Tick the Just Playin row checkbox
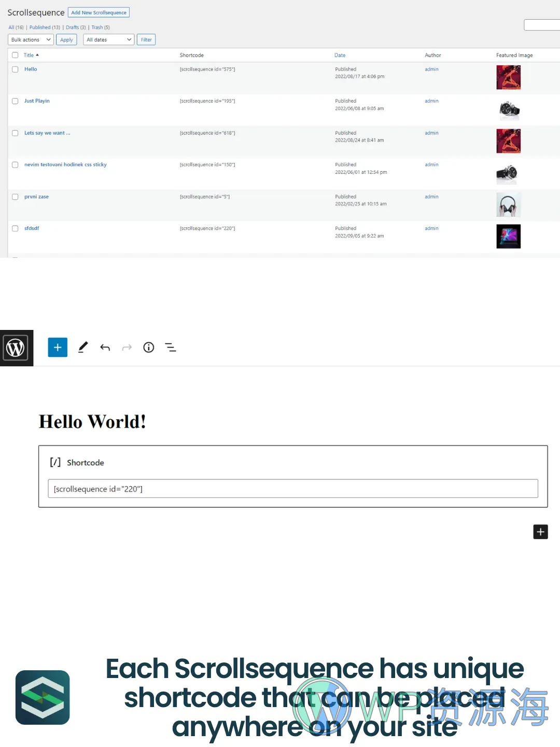This screenshot has width=560, height=747. point(15,101)
